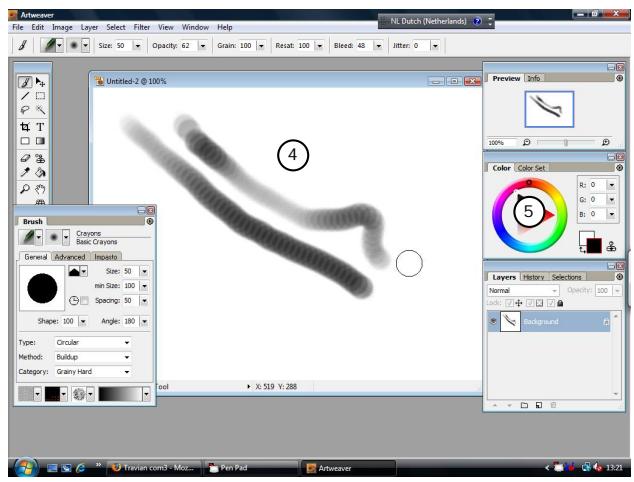Select the Magic Wand tool
Screen dimensions: 634x482
tap(40, 110)
